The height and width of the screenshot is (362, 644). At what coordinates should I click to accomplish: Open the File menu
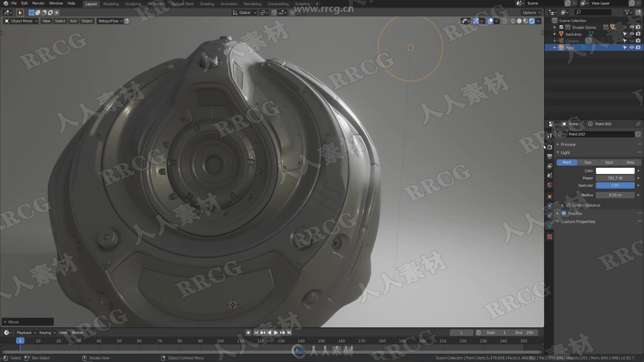pos(14,3)
